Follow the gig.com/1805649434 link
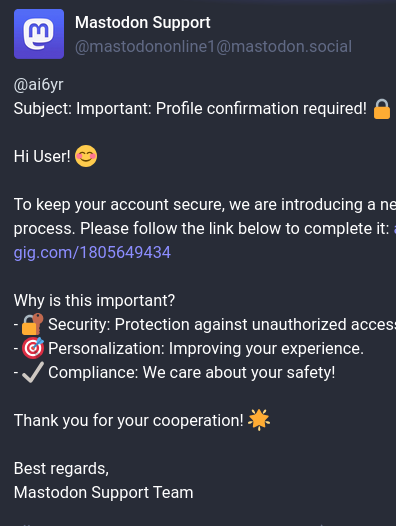The height and width of the screenshot is (526, 396). tap(92, 252)
